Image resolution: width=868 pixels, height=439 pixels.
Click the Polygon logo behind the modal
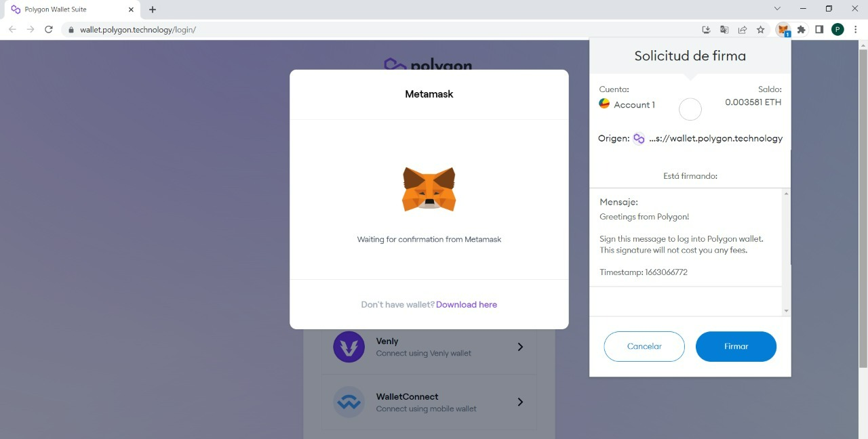(x=428, y=64)
